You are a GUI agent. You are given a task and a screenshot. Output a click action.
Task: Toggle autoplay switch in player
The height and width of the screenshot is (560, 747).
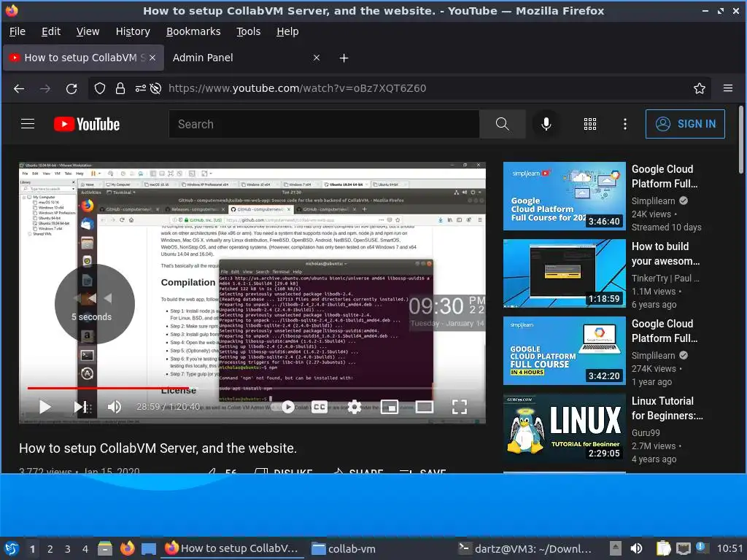[x=282, y=407]
